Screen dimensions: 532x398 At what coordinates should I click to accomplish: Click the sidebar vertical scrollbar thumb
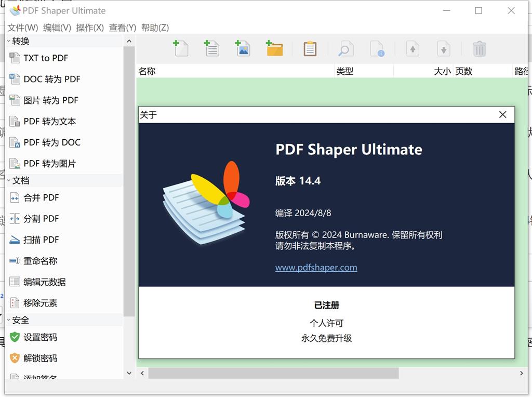(x=129, y=181)
